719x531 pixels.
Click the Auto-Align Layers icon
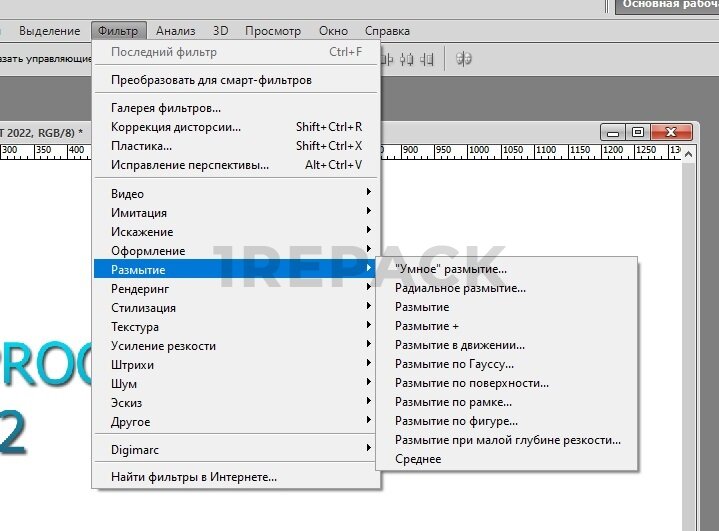click(x=464, y=59)
